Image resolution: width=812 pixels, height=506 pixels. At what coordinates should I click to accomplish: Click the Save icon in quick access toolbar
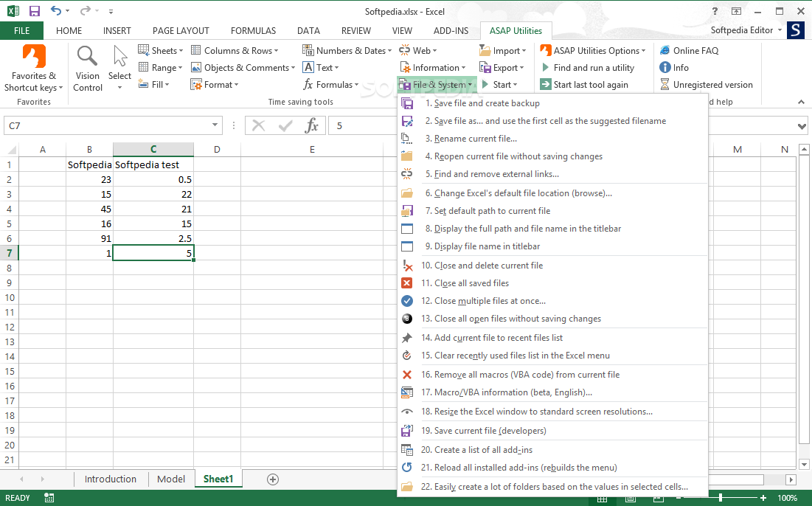tap(35, 11)
